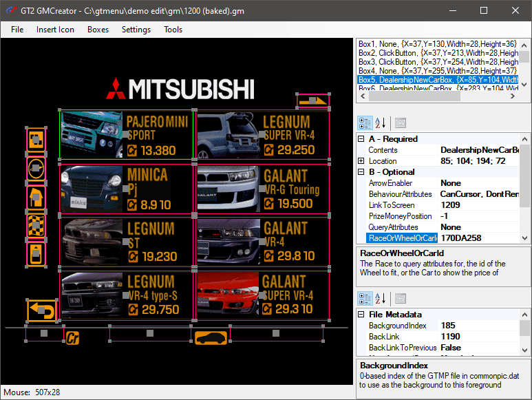
Task: Click the checkered flag race icon
Action: pyautogui.click(x=36, y=226)
